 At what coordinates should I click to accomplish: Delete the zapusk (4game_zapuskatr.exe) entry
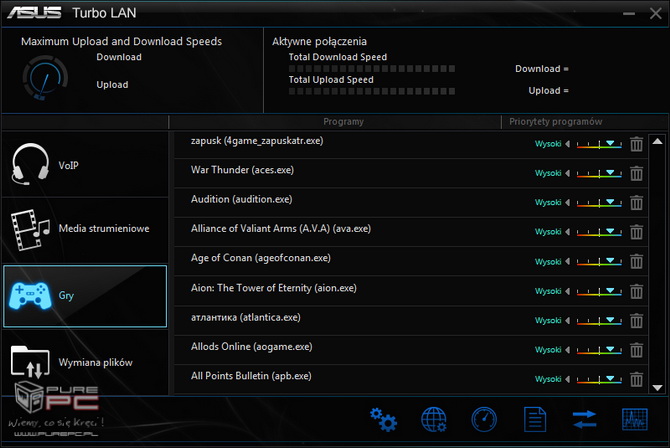[636, 144]
